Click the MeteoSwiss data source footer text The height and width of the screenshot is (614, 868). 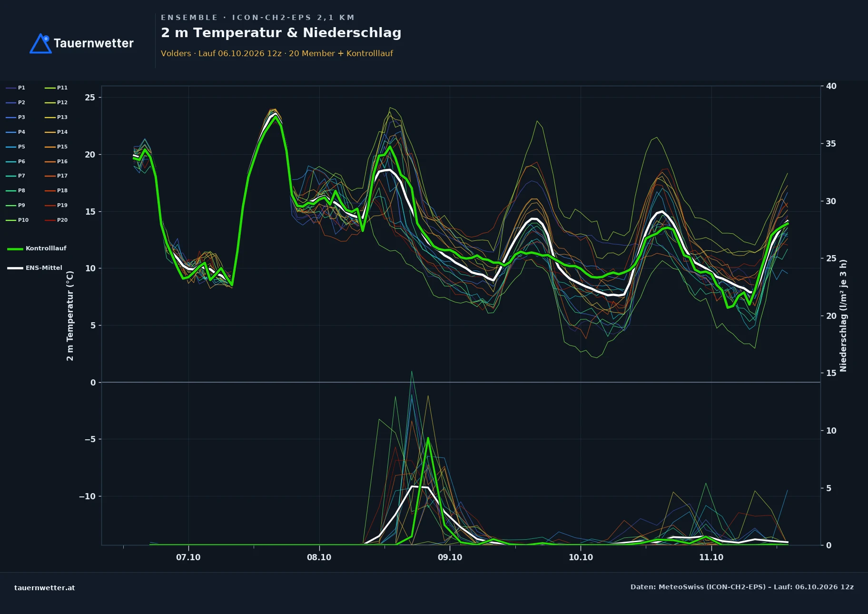tap(742, 587)
